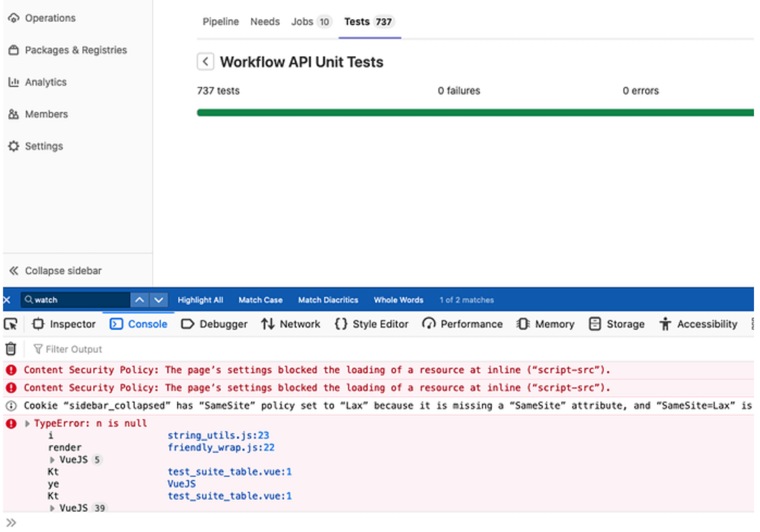
Task: Open Settings in the sidebar
Action: 44,146
